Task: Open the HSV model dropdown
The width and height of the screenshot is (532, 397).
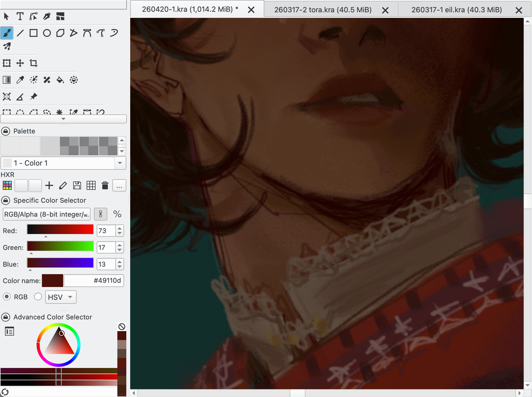Action: pyautogui.click(x=61, y=297)
